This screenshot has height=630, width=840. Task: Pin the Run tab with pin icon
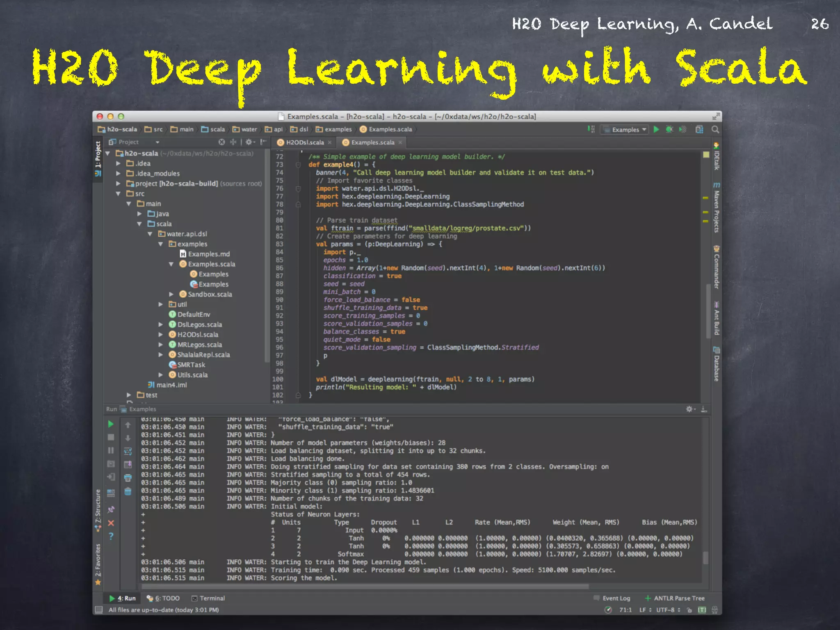pos(111,509)
